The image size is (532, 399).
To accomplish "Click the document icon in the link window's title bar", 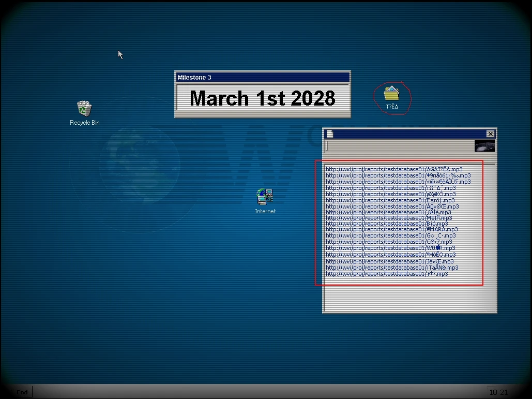I will click(330, 134).
